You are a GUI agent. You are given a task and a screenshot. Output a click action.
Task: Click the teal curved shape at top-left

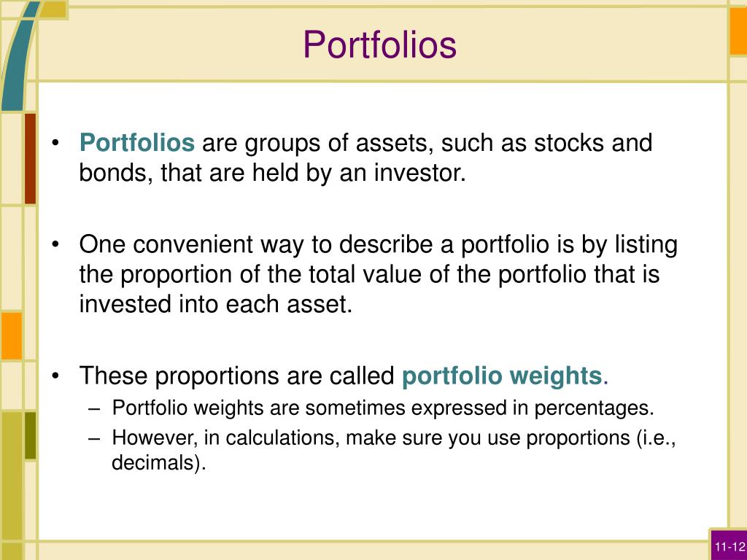click(x=19, y=55)
